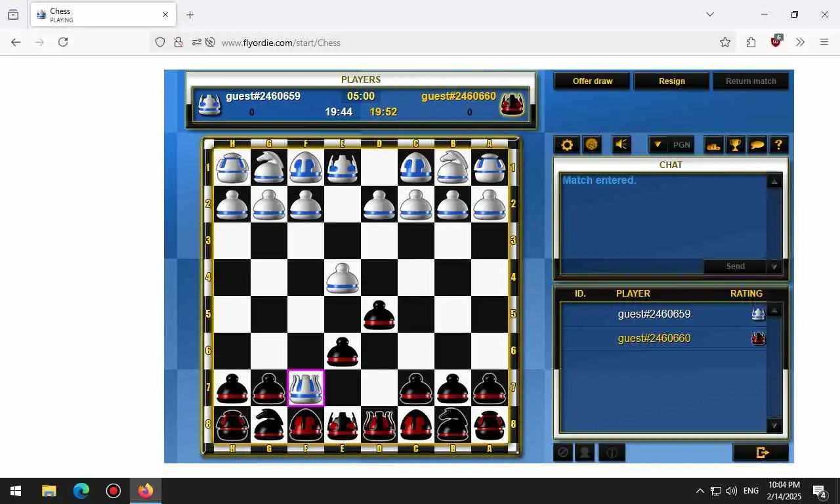Select guest#2460660 in the player list
Screen dimensions: 840x504
663,339
